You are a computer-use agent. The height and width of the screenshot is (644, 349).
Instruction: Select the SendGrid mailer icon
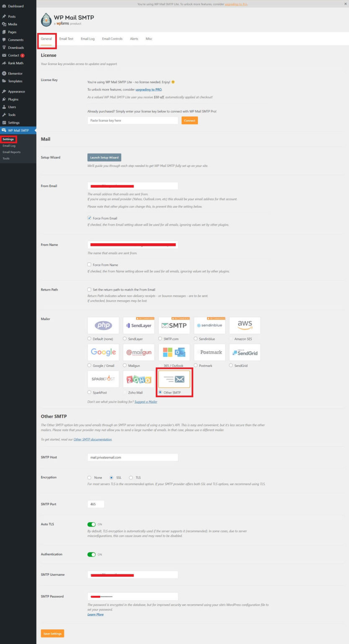[x=245, y=352]
